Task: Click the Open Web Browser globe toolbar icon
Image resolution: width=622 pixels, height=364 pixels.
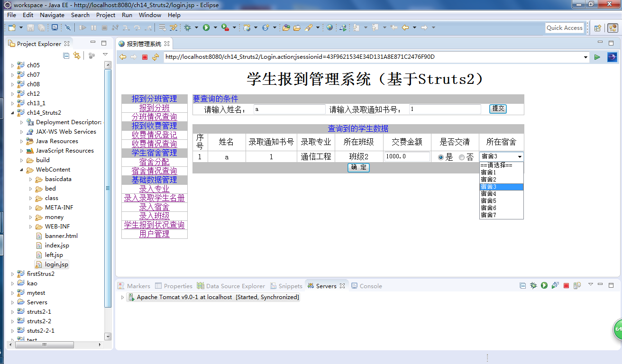Action: (329, 27)
